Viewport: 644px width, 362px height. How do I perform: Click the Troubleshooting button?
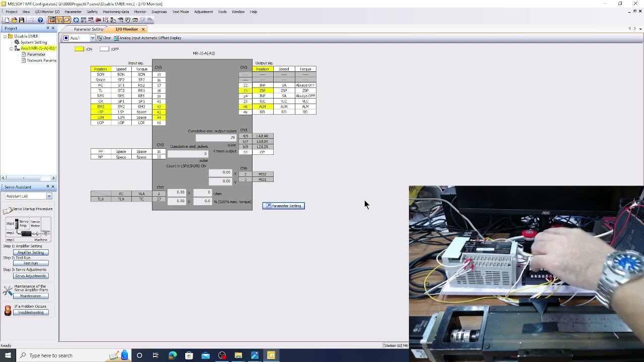tap(31, 313)
